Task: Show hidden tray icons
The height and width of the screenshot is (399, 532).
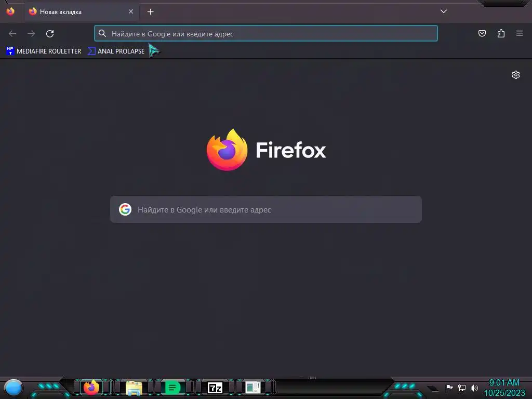Action: pyautogui.click(x=433, y=389)
